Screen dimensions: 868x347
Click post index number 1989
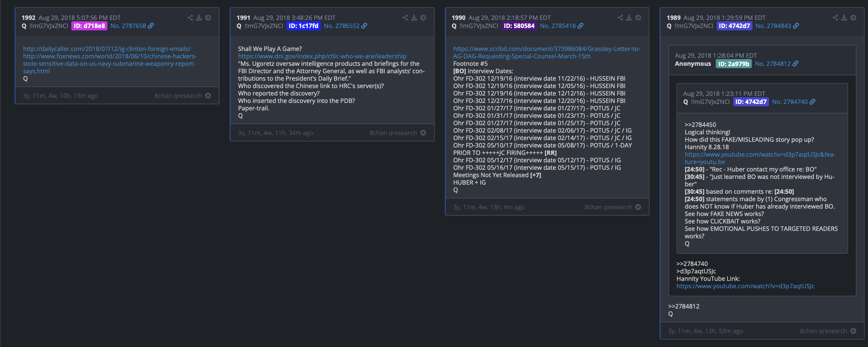(673, 18)
